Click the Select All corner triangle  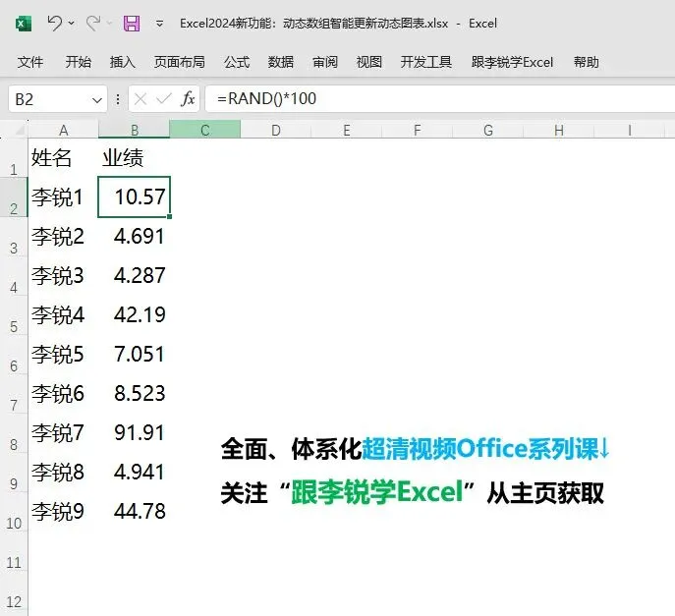click(x=19, y=130)
